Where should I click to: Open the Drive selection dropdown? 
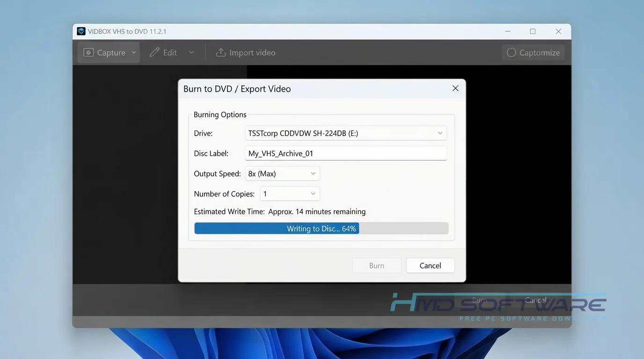tap(346, 133)
